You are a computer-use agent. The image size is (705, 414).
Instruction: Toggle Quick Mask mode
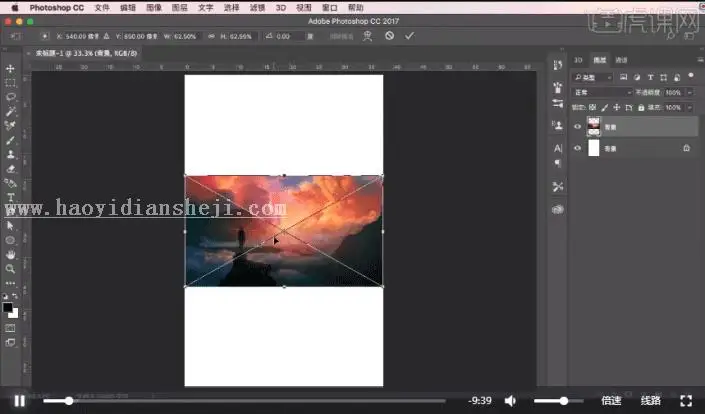(x=10, y=328)
